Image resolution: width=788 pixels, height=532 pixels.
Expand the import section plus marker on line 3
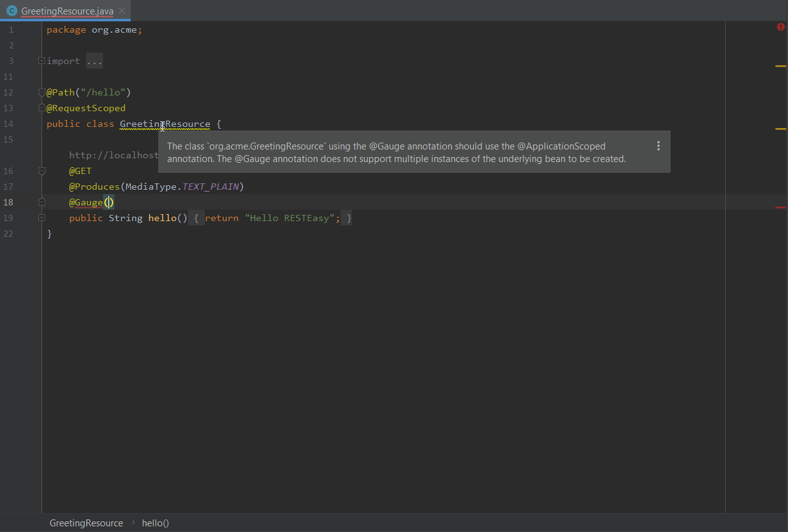[41, 60]
